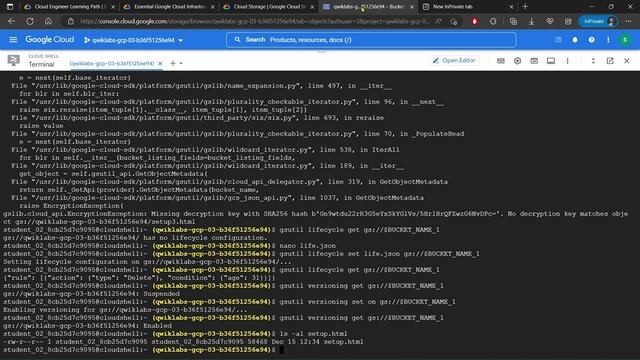Open the Browser essentials heart icon
Viewport: 640px width, 360px height.
click(x=550, y=21)
